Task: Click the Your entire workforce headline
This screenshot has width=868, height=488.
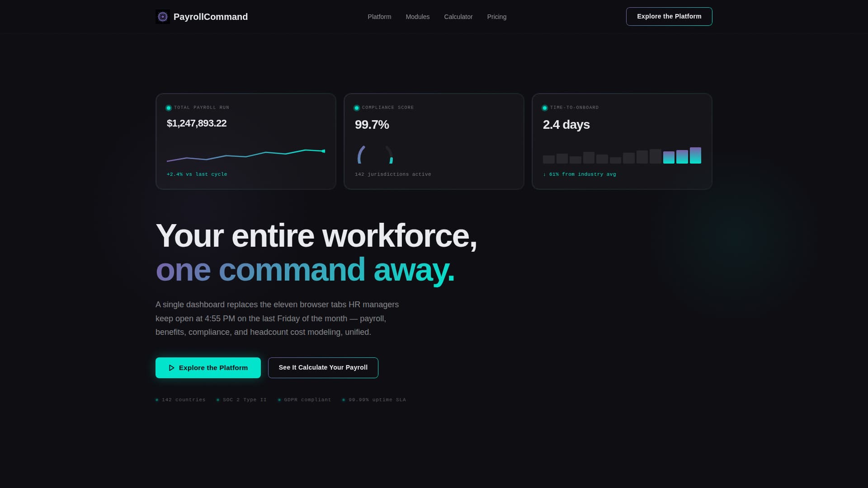Action: pos(316,236)
